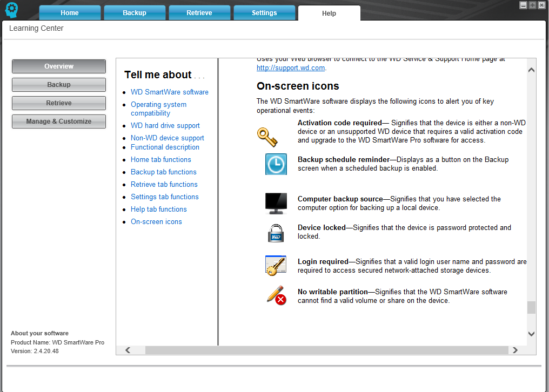Click the blue clock Backup schedule reminder icon
This screenshot has width=549, height=392.
point(276,164)
